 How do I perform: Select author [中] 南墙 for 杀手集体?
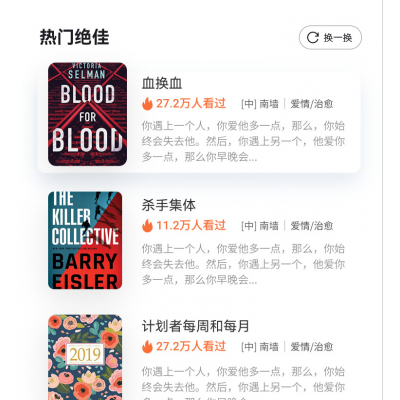pos(260,226)
